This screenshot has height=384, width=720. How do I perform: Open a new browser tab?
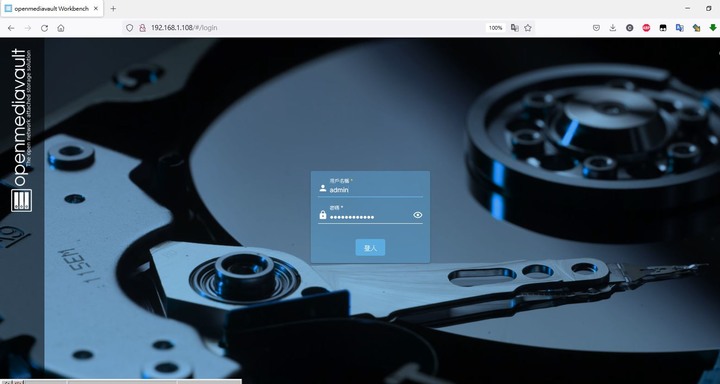click(x=113, y=9)
